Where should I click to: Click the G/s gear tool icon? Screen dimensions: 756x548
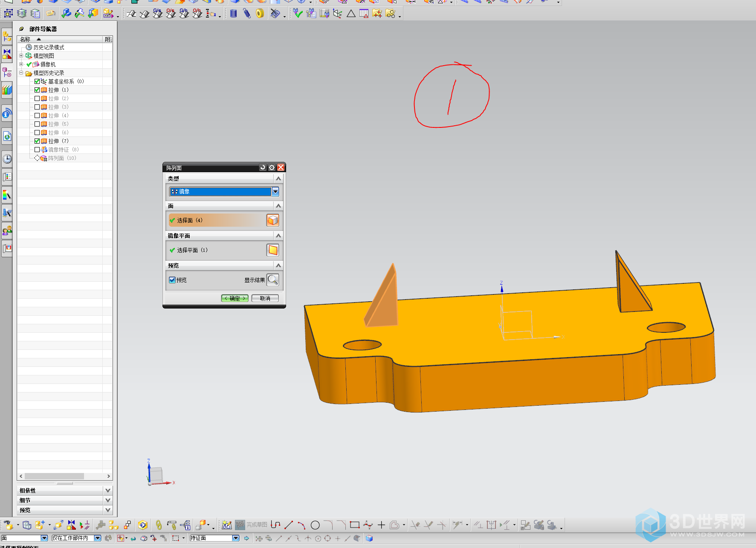(158, 14)
